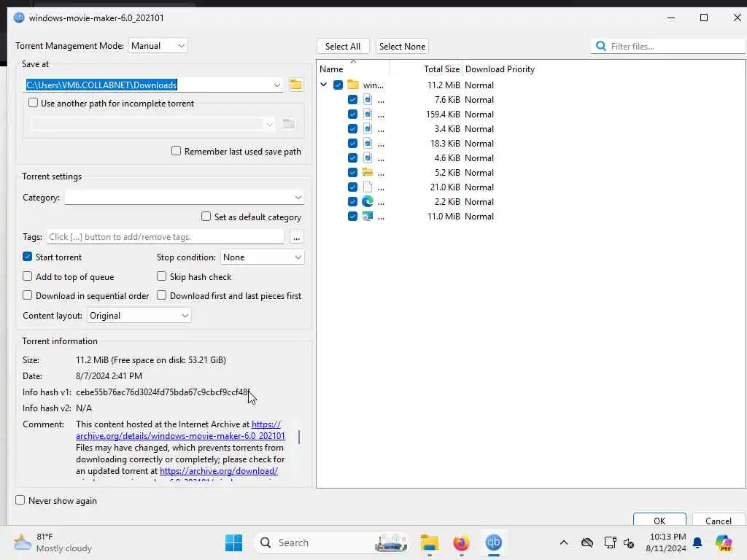
Task: Click the installer icon in the 11.0 MiB row
Action: (x=368, y=216)
